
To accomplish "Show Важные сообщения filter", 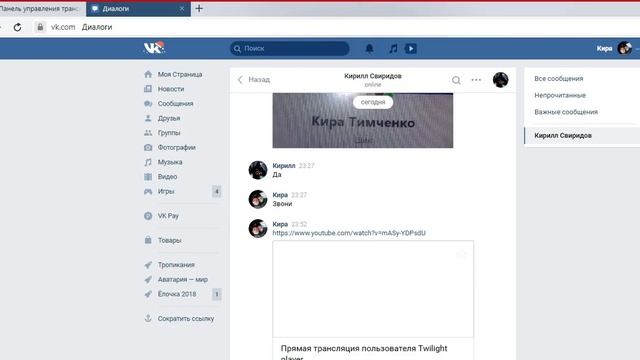I will (x=566, y=112).
